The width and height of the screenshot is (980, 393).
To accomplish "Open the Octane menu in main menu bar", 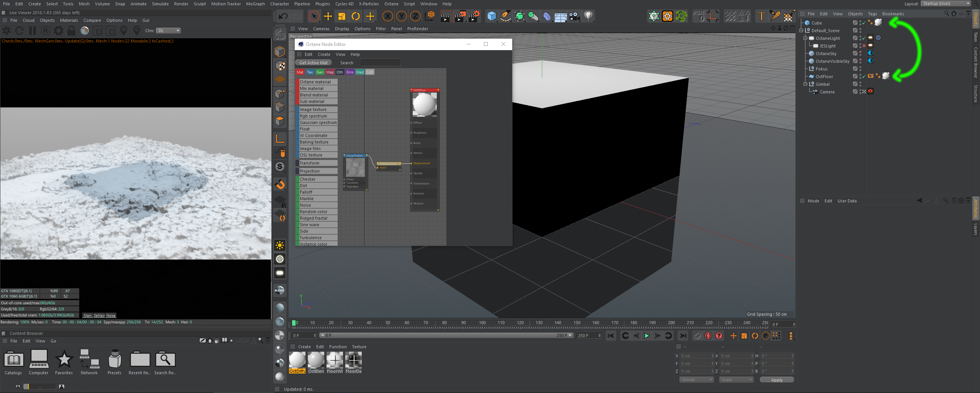I will [391, 4].
